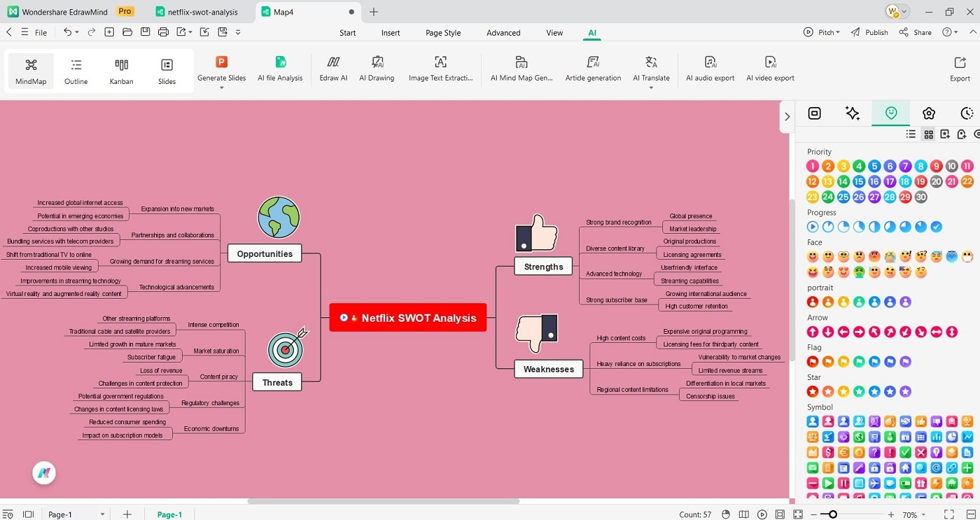Click AI video export

(x=770, y=69)
